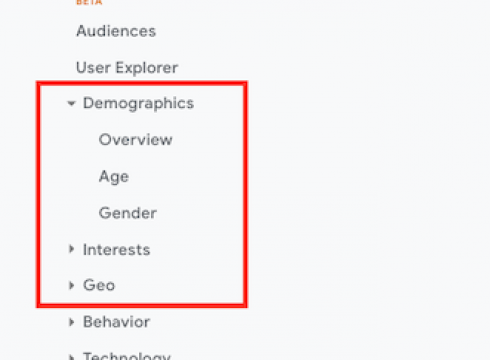Select the Geo menu label
The height and width of the screenshot is (360, 490).
(x=99, y=285)
